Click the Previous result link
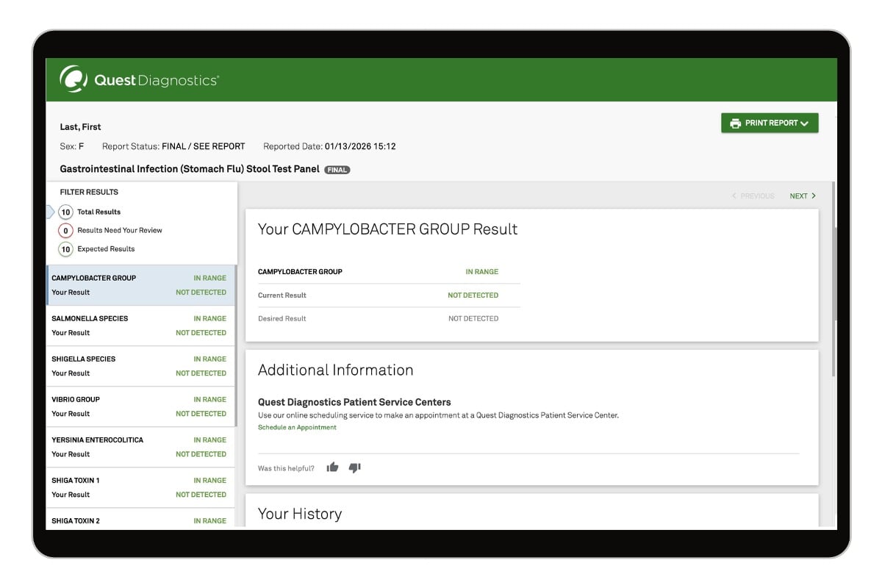 [x=753, y=196]
